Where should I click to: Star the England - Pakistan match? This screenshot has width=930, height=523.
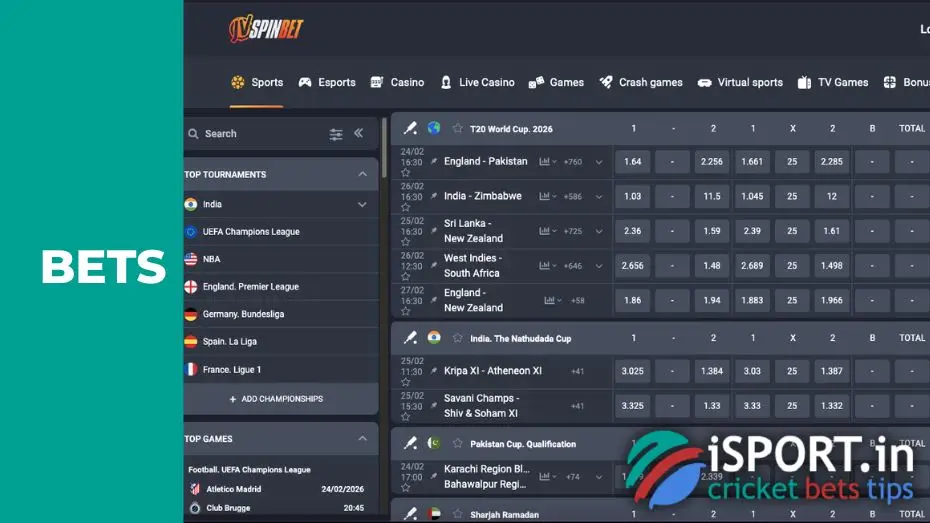pyautogui.click(x=406, y=173)
